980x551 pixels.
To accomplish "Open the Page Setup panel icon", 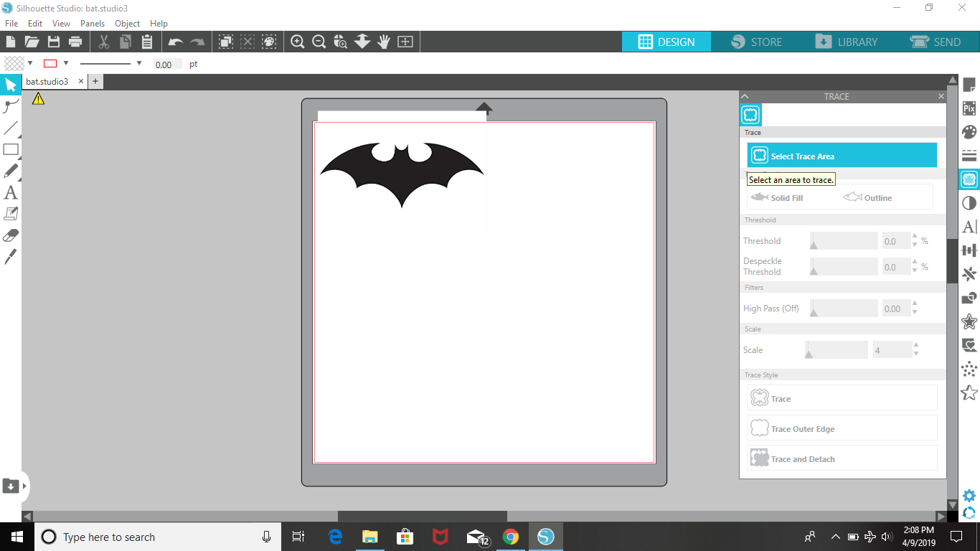I will point(969,85).
